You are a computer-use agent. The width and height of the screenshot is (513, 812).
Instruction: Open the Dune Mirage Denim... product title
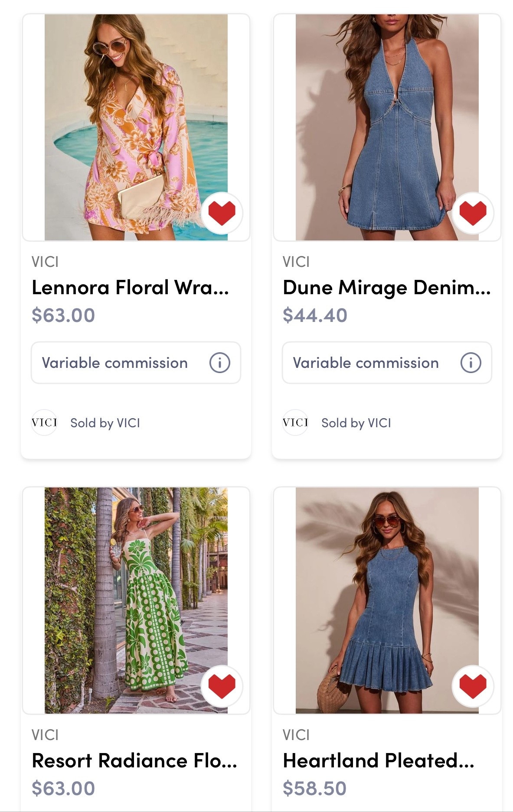click(x=386, y=288)
